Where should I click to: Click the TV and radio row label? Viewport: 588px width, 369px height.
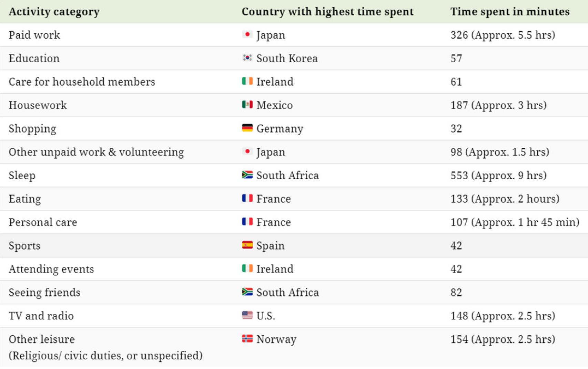41,316
